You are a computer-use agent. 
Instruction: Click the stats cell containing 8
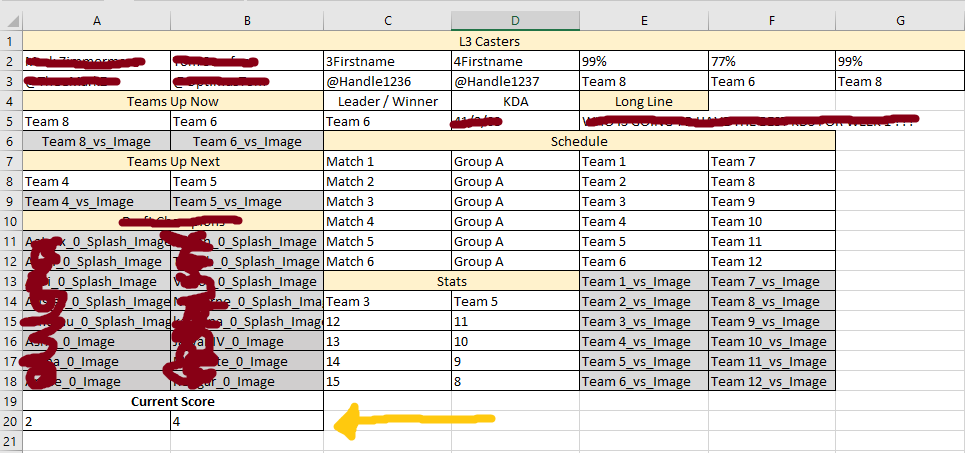(x=515, y=381)
